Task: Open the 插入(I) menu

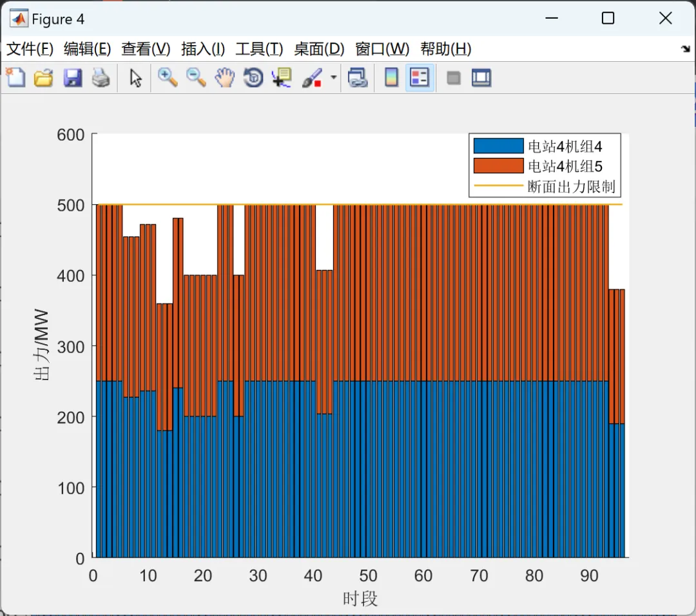Action: pyautogui.click(x=203, y=48)
